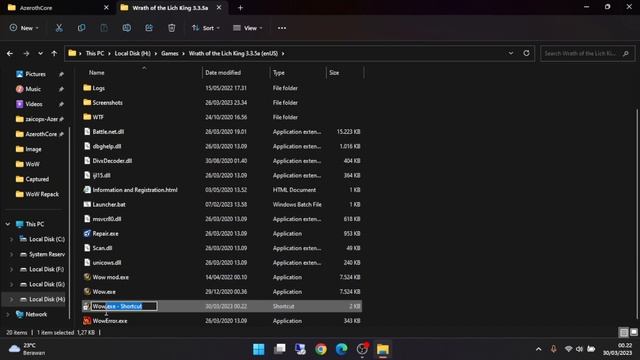The width and height of the screenshot is (640, 360).
Task: Open address bar history dropdown
Action: [511, 53]
